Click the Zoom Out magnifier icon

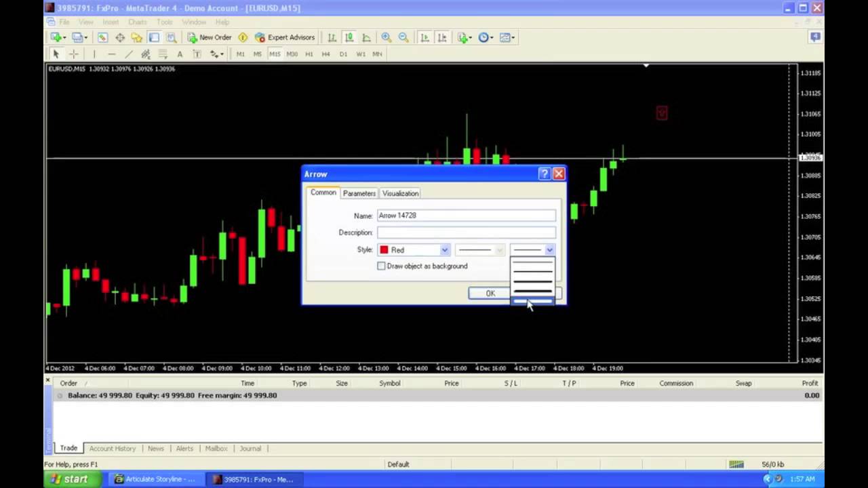(403, 38)
